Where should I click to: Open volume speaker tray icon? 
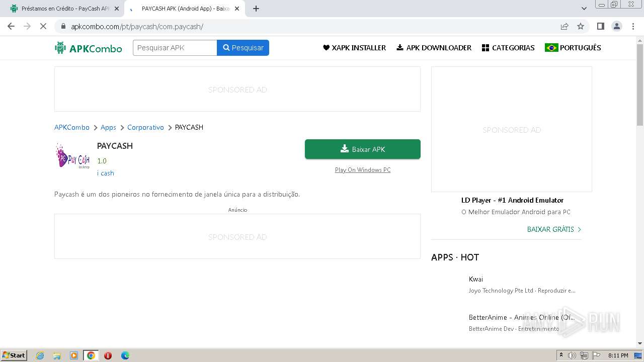point(572,355)
